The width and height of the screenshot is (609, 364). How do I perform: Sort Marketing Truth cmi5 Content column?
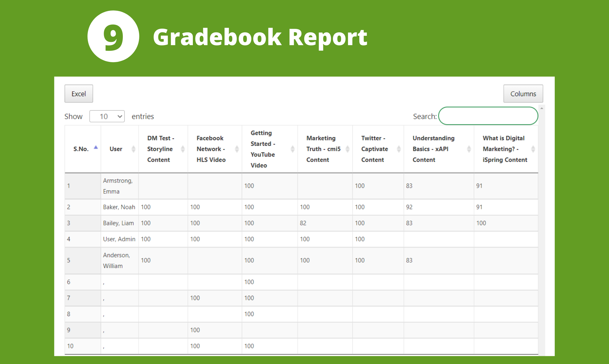pos(347,149)
